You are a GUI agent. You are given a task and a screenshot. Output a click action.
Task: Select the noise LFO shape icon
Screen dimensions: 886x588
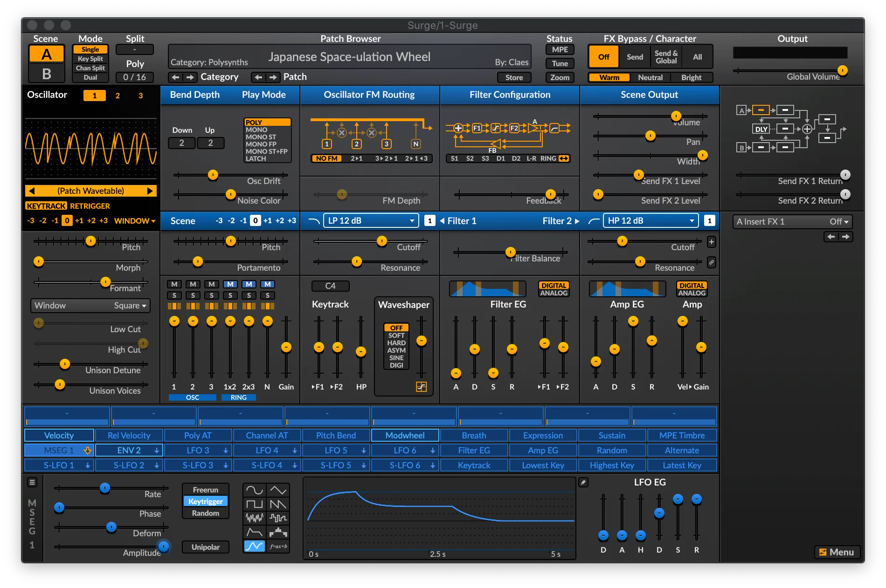pos(255,517)
